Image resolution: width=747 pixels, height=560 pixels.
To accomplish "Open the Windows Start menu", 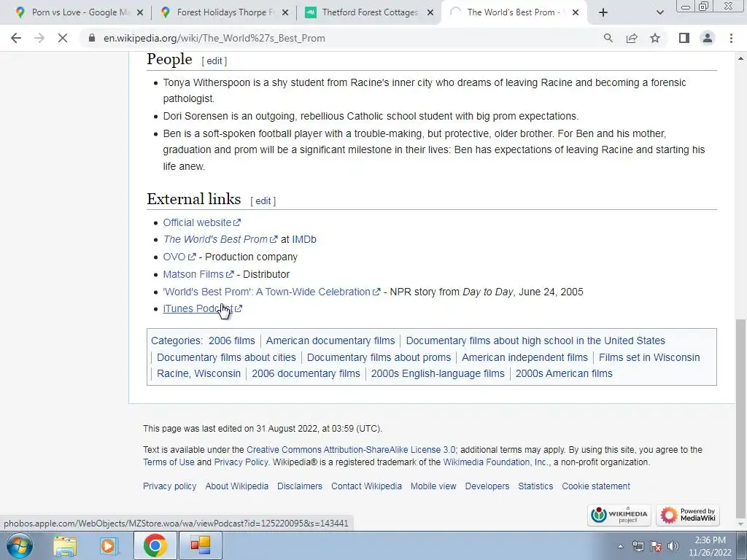I will (19, 545).
